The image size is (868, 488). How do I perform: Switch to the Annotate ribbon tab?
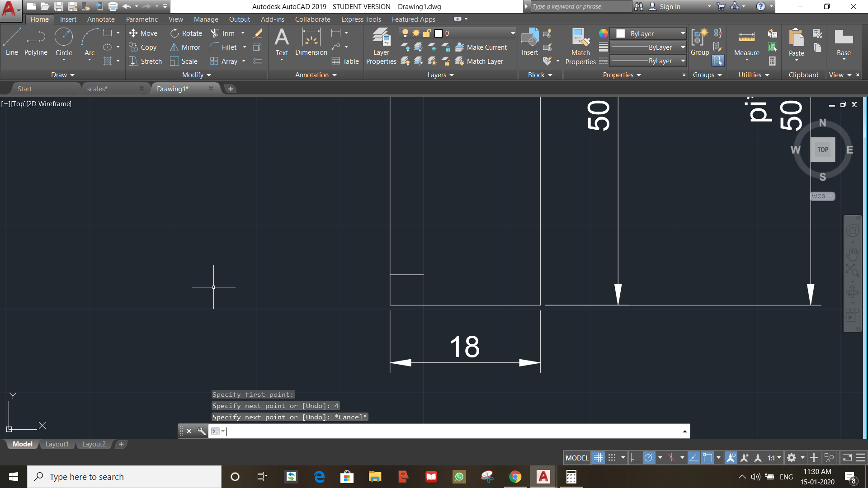100,19
